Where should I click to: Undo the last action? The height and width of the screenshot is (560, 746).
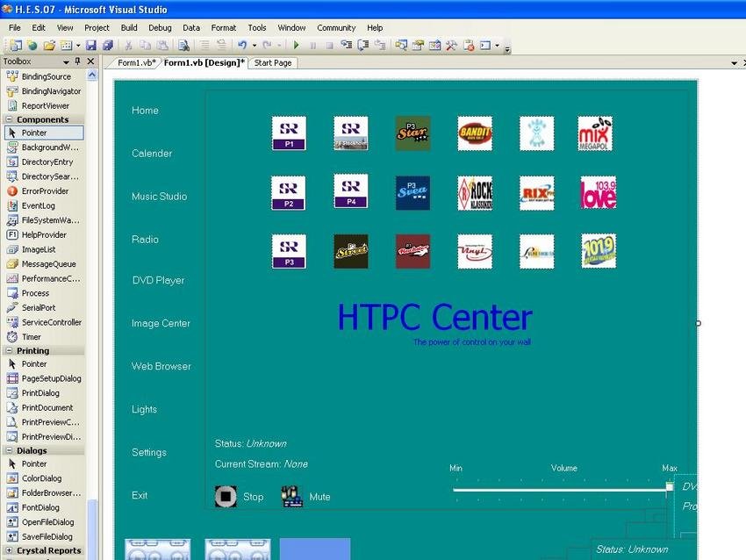242,45
